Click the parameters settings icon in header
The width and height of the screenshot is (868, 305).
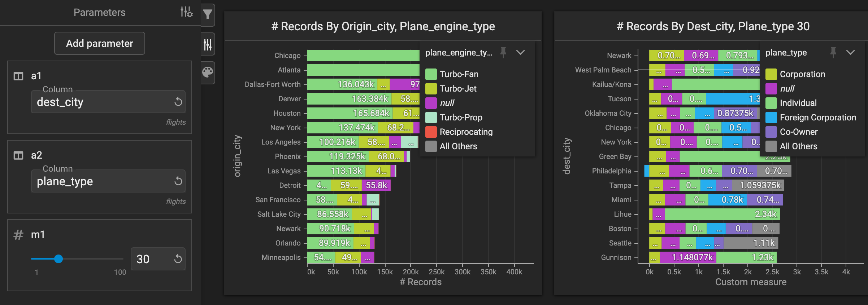(186, 12)
